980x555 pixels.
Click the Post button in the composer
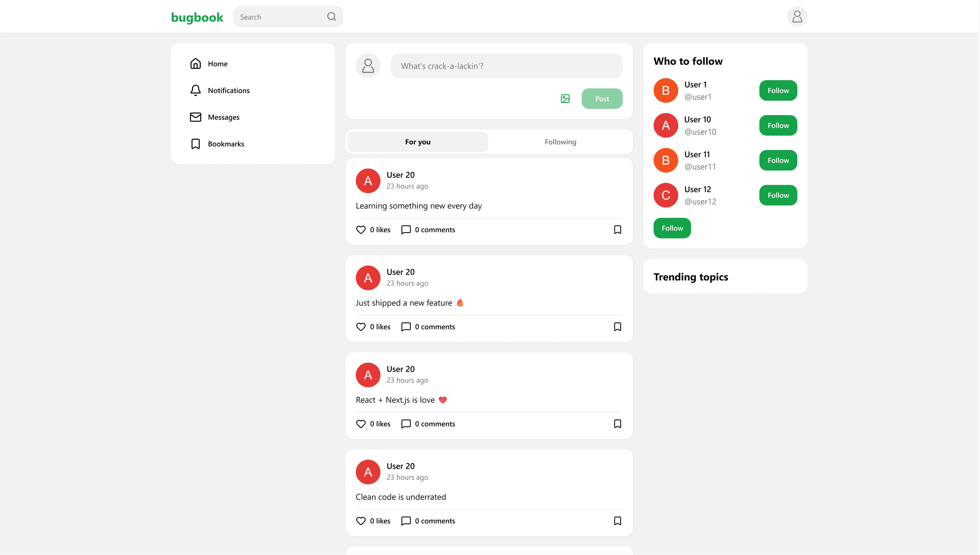602,98
